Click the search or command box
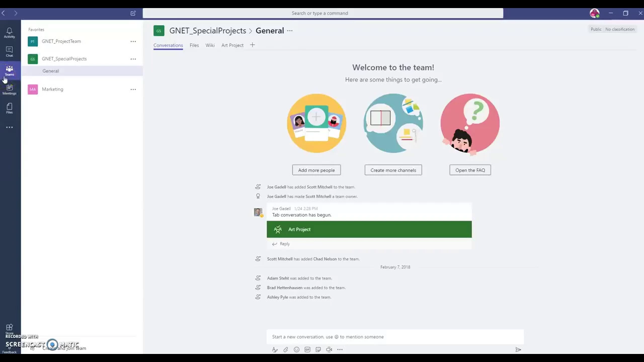The image size is (644, 362). [323, 13]
